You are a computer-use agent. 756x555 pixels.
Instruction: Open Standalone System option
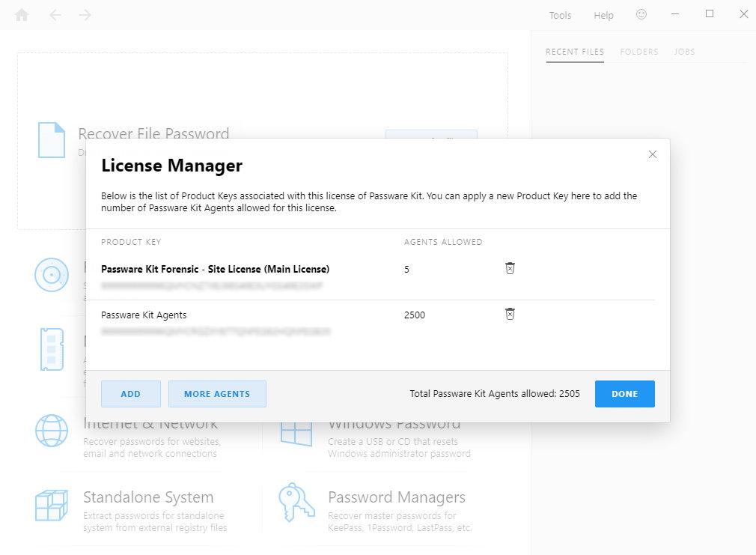point(148,497)
